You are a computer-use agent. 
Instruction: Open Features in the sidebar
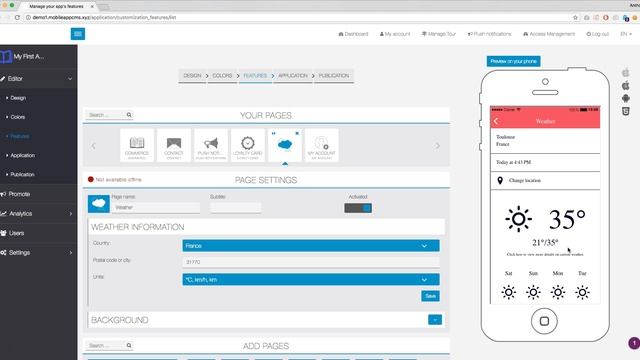(19, 136)
